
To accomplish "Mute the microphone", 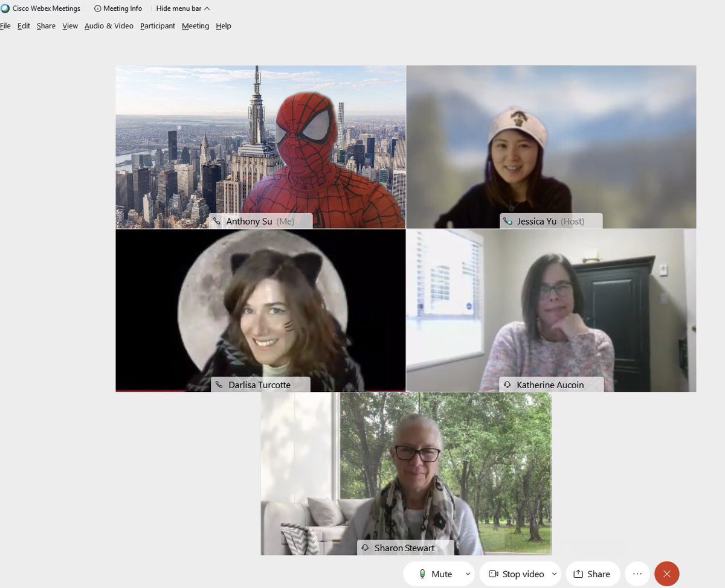I will tap(436, 574).
